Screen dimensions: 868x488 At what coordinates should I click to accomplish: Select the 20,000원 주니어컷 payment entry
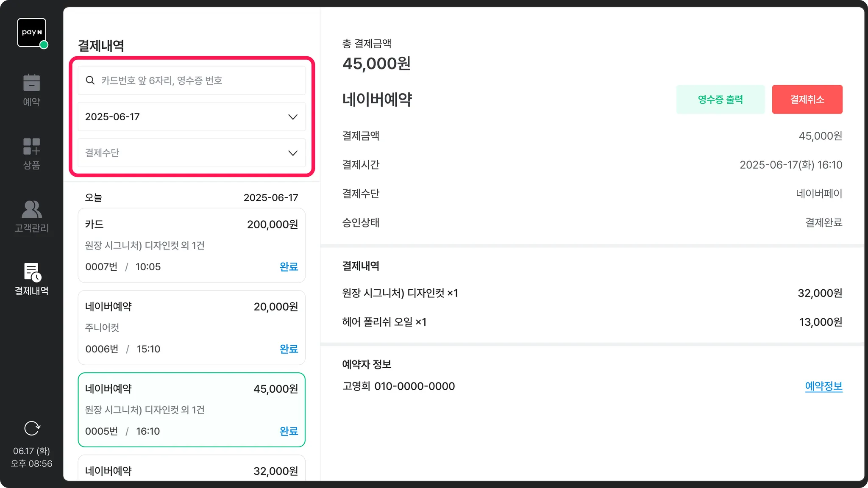(x=191, y=327)
